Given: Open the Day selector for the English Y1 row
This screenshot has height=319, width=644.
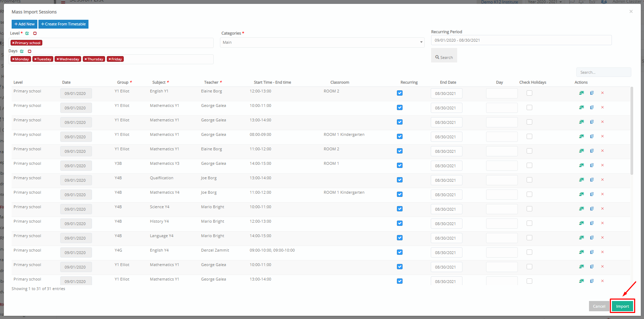Looking at the screenshot, I should coord(502,94).
